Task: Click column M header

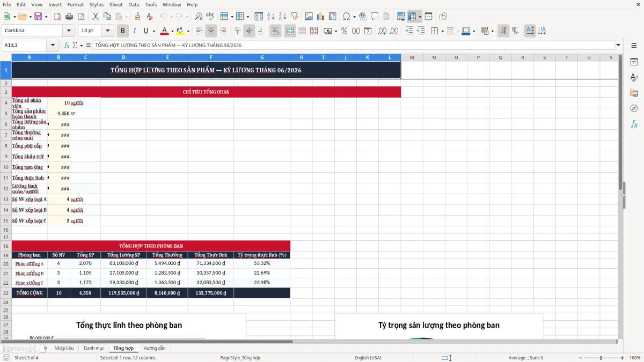Action: tap(412, 57)
